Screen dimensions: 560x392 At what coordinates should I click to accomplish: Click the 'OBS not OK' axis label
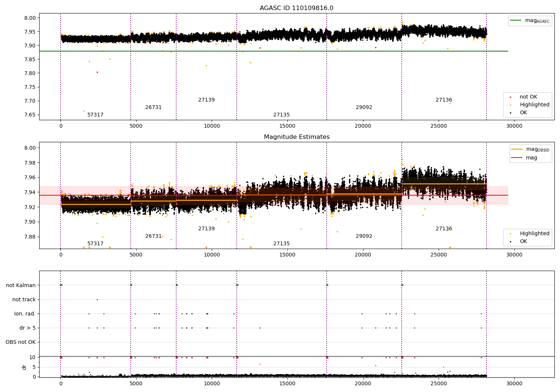pyautogui.click(x=21, y=342)
